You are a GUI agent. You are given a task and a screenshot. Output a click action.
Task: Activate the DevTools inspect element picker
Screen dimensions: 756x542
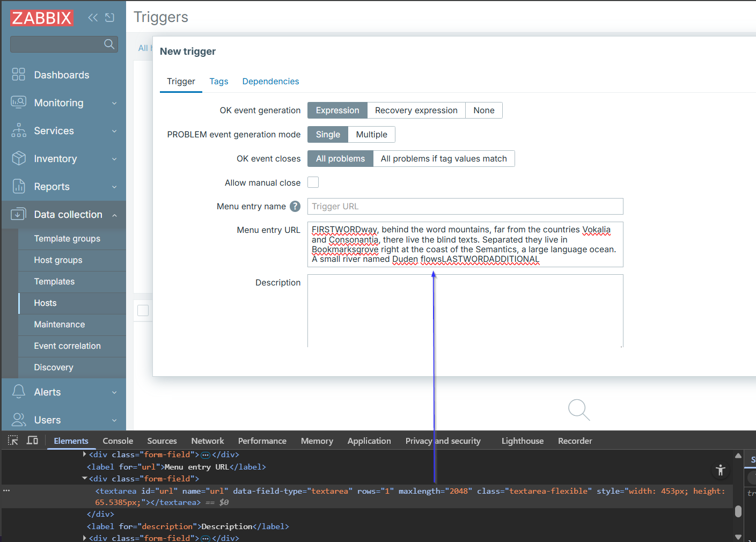click(13, 441)
